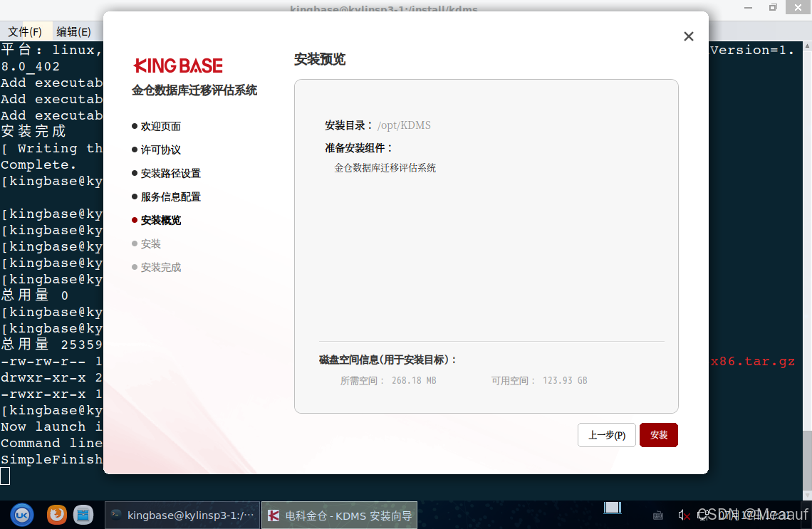Open terminal 文件(F) menu
The image size is (812, 529).
pyautogui.click(x=25, y=31)
